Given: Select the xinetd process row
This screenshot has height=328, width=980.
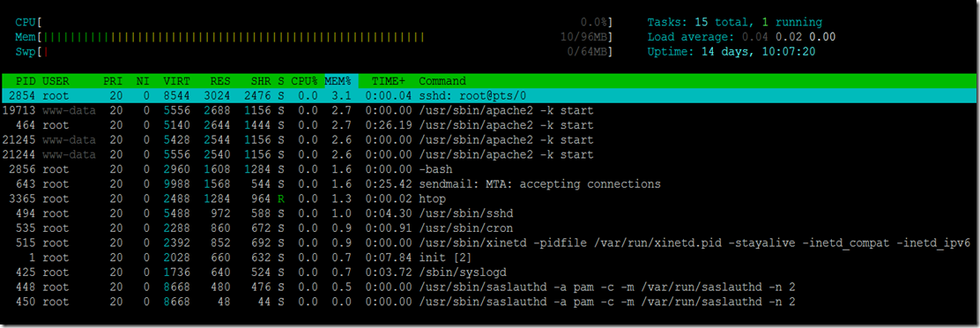Looking at the screenshot, I should tap(489, 243).
